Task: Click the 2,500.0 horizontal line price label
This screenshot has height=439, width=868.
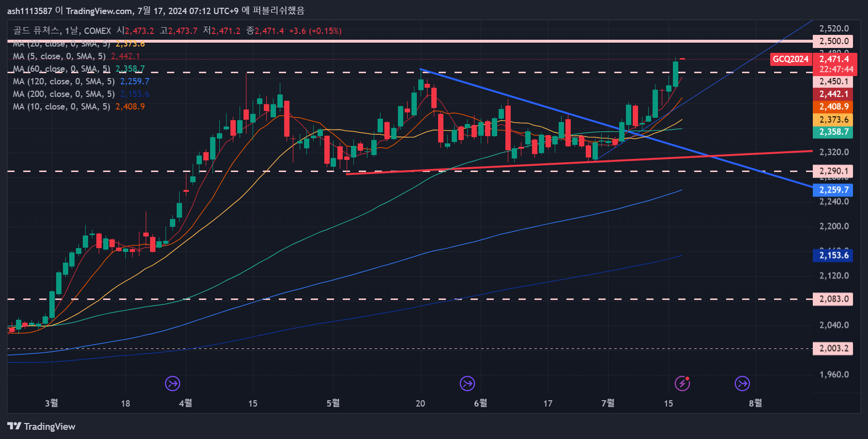Action: pyautogui.click(x=833, y=41)
